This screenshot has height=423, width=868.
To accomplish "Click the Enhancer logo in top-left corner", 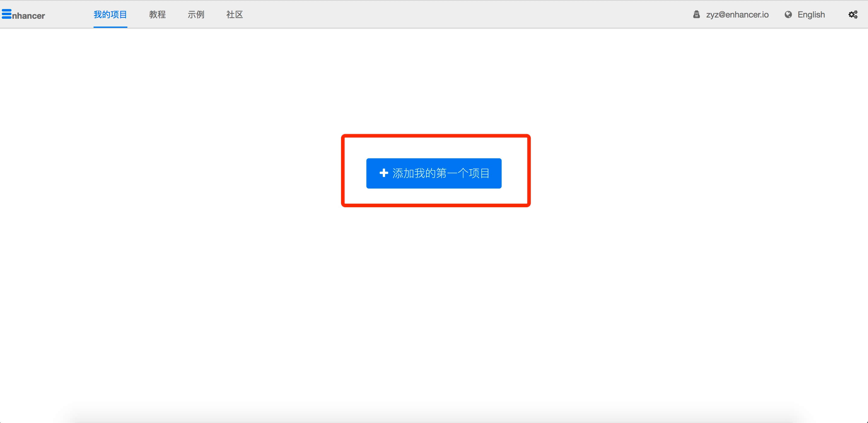I will tap(23, 15).
